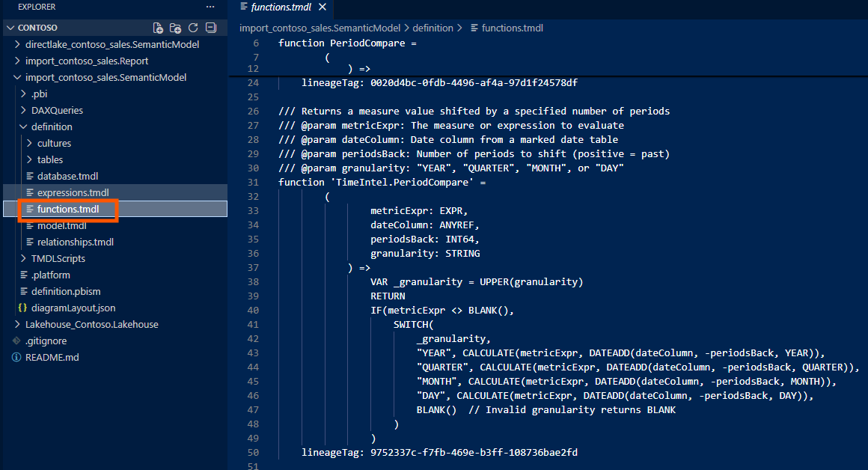Open the Explorer more actions ellipsis menu
Viewport: 868px width, 470px height.
pyautogui.click(x=210, y=7)
